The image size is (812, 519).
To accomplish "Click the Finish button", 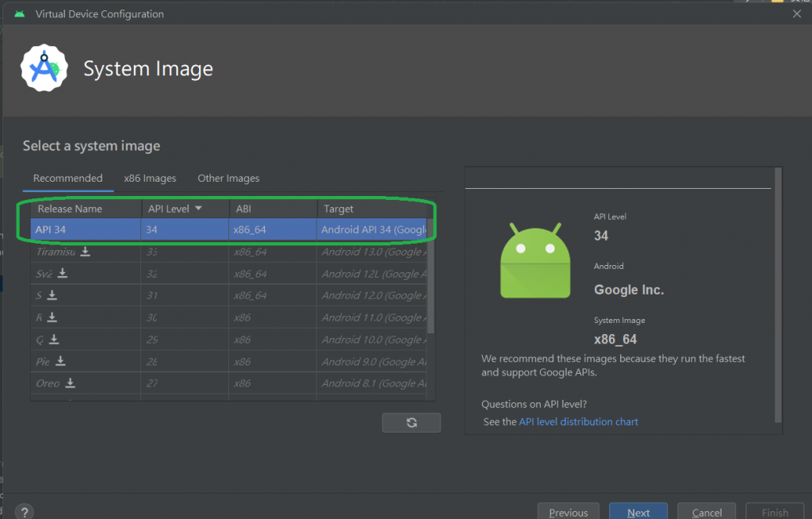I will point(775,513).
